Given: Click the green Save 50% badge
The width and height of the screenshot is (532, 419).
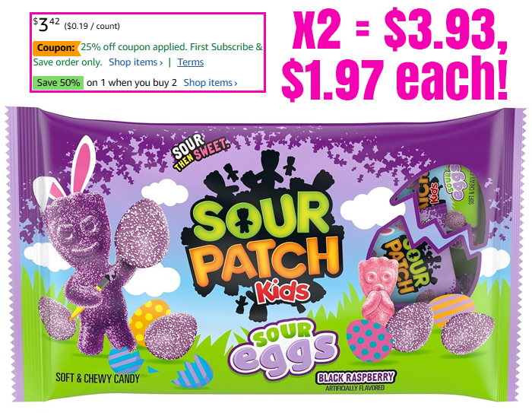Looking at the screenshot, I should 58,83.
